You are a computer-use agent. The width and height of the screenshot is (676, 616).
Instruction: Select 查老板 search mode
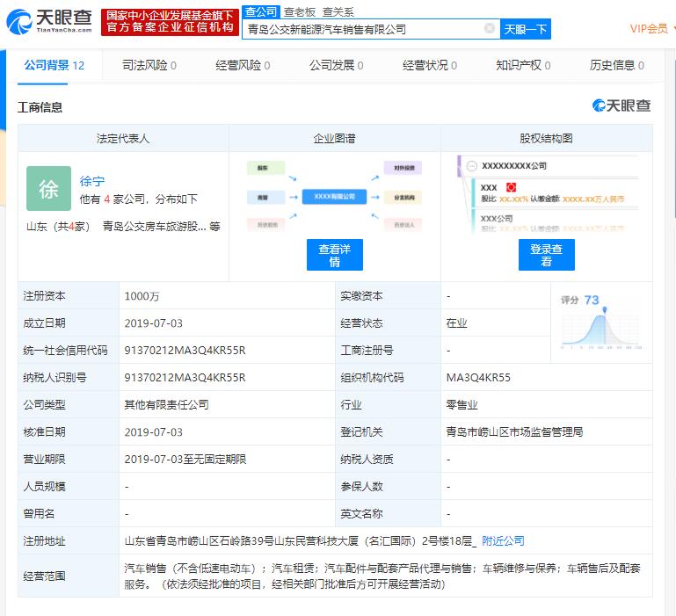pos(297,11)
